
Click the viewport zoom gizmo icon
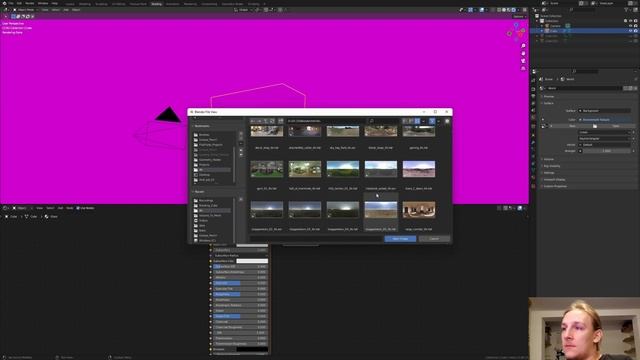click(523, 46)
